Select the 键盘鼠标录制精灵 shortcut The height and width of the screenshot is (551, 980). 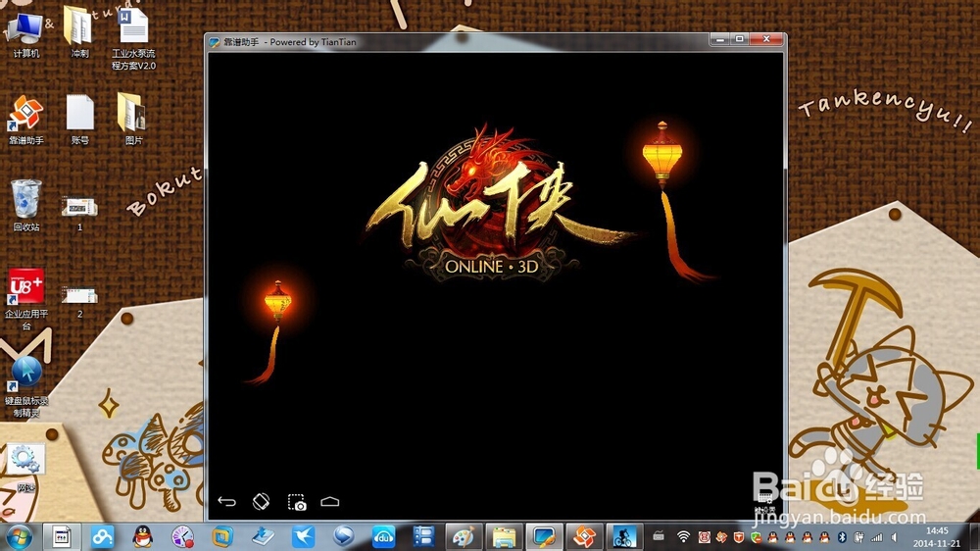click(x=25, y=386)
